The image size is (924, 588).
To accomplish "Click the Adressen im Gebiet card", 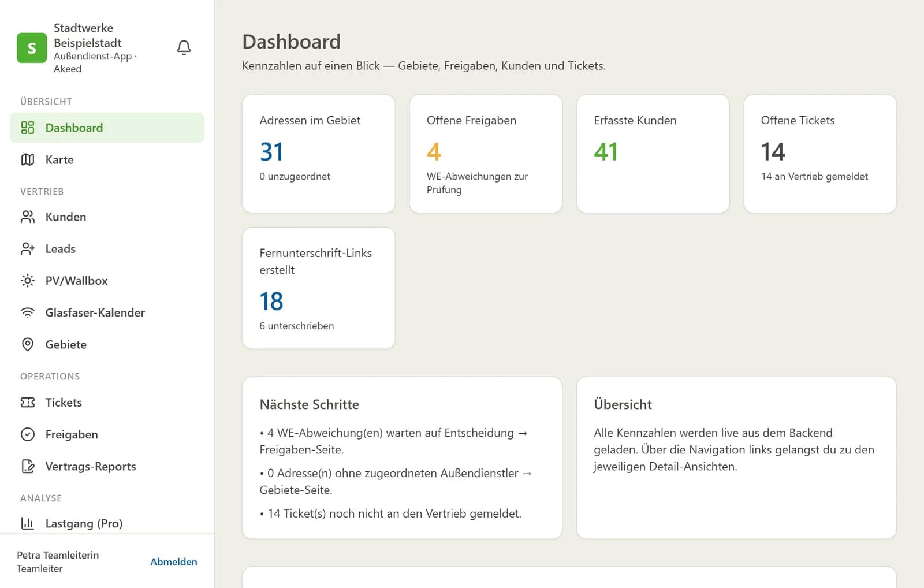I will 319,154.
